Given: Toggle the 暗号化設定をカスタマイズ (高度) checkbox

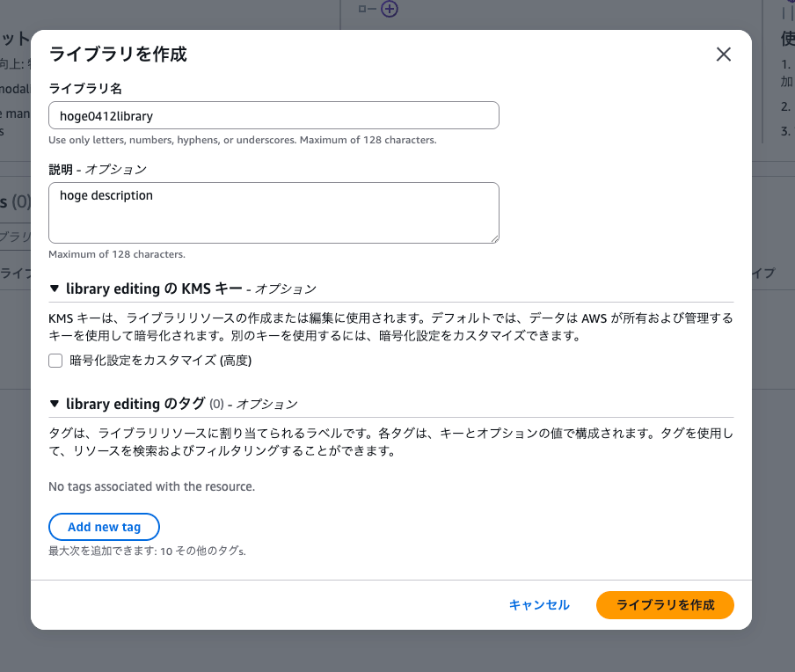Looking at the screenshot, I should (55, 361).
